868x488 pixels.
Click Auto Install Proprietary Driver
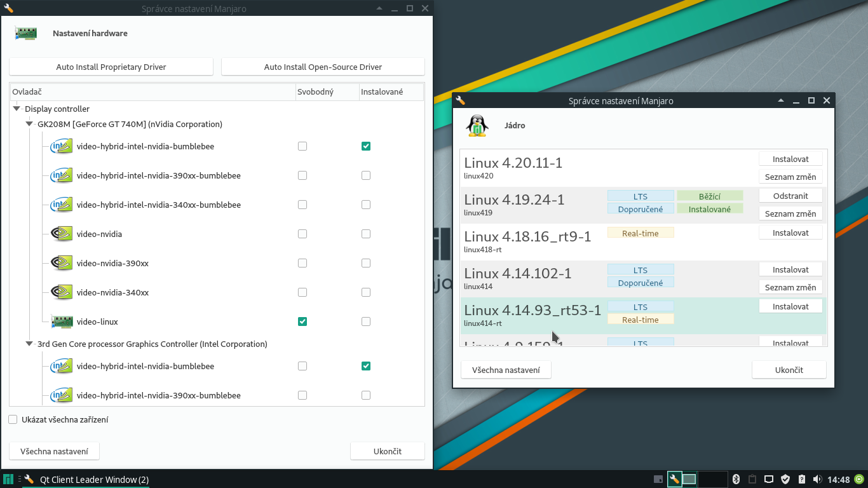(111, 67)
